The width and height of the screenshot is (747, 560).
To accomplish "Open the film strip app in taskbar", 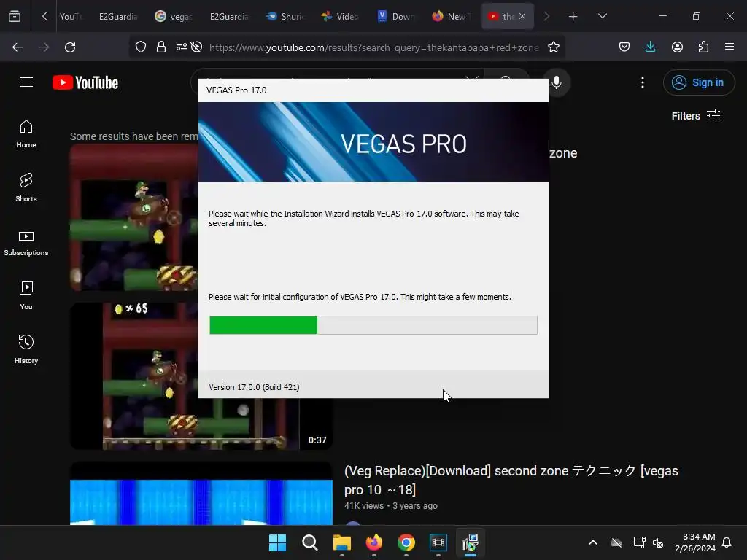I will [438, 542].
